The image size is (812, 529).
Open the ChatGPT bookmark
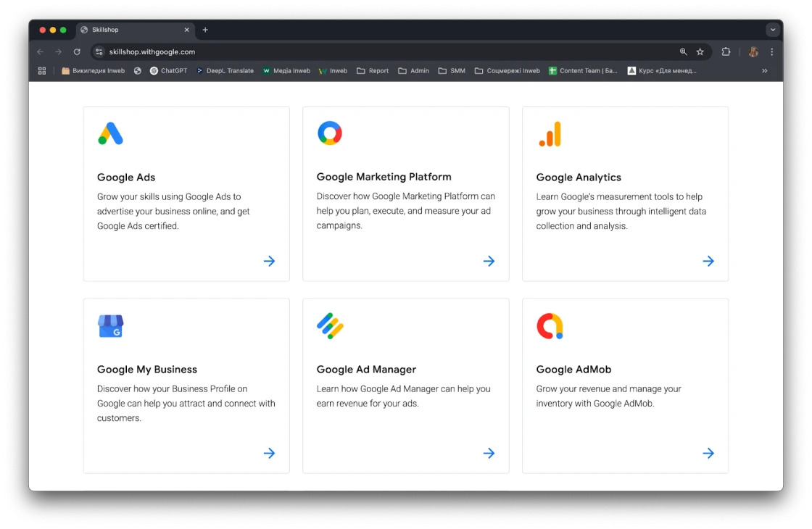pos(168,71)
